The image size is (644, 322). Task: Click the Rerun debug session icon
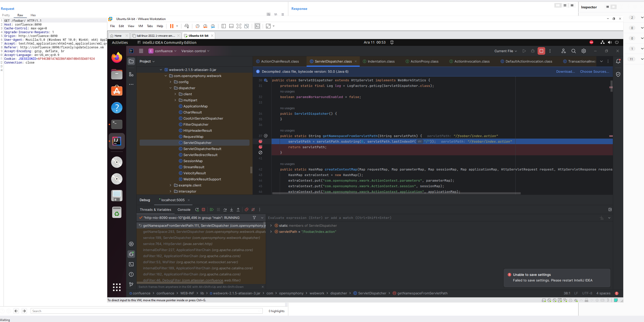[x=197, y=210]
